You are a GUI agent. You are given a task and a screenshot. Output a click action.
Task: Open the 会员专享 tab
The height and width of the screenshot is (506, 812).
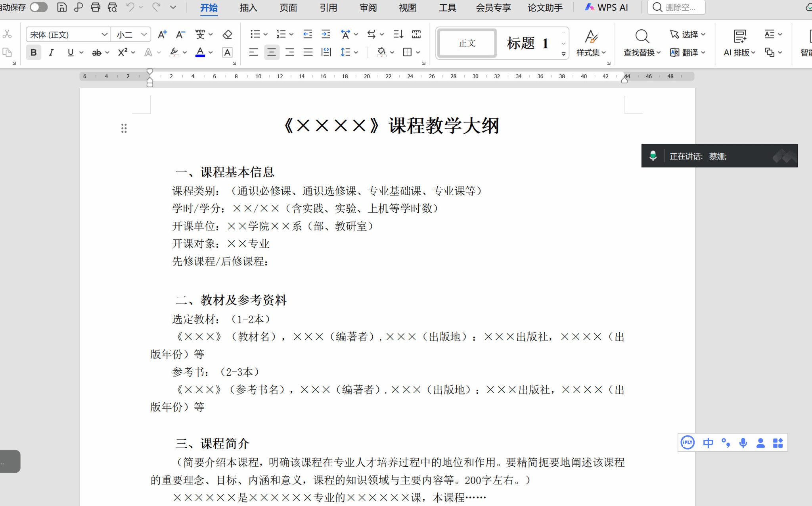click(x=493, y=8)
